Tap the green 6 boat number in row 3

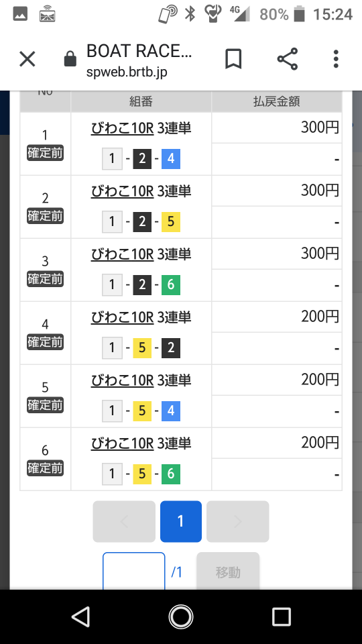(x=171, y=284)
